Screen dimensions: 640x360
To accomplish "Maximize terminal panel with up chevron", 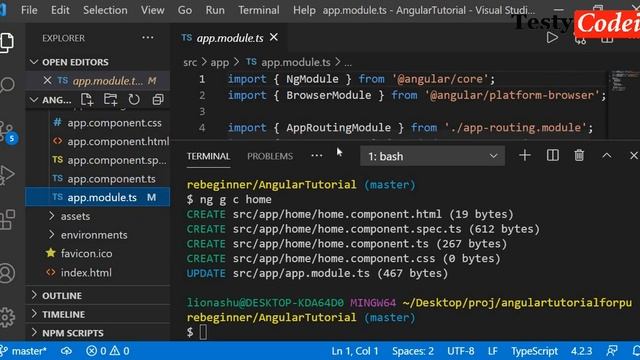I will click(x=607, y=156).
